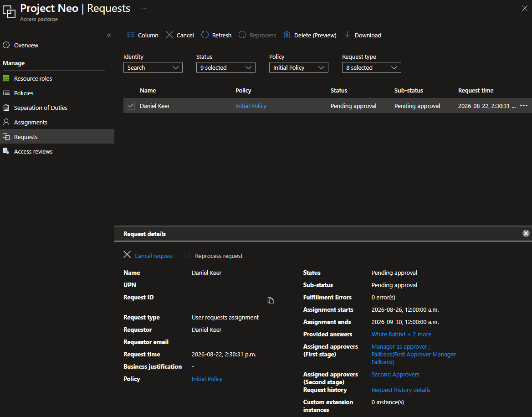
Task: Open Separation of Duties
Action: click(41, 108)
